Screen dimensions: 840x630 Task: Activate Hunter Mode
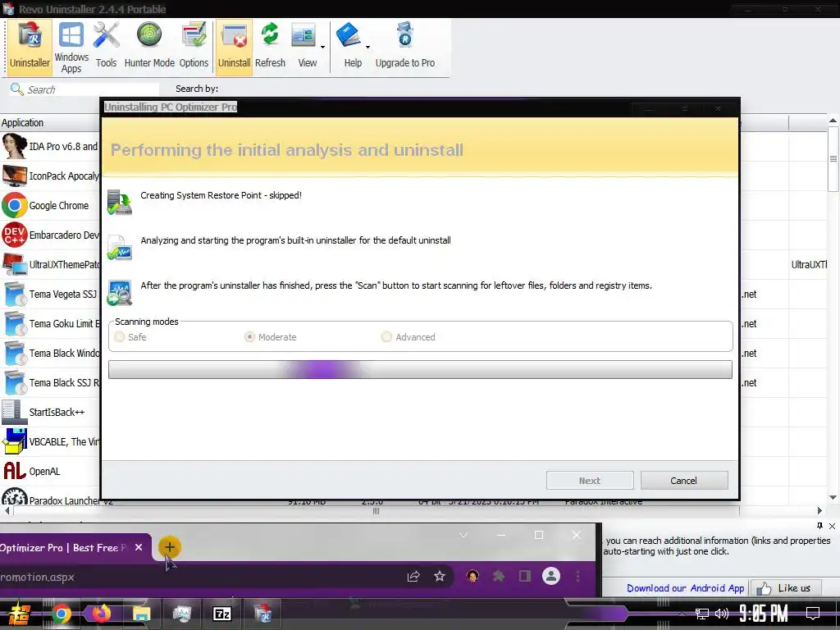[x=149, y=47]
